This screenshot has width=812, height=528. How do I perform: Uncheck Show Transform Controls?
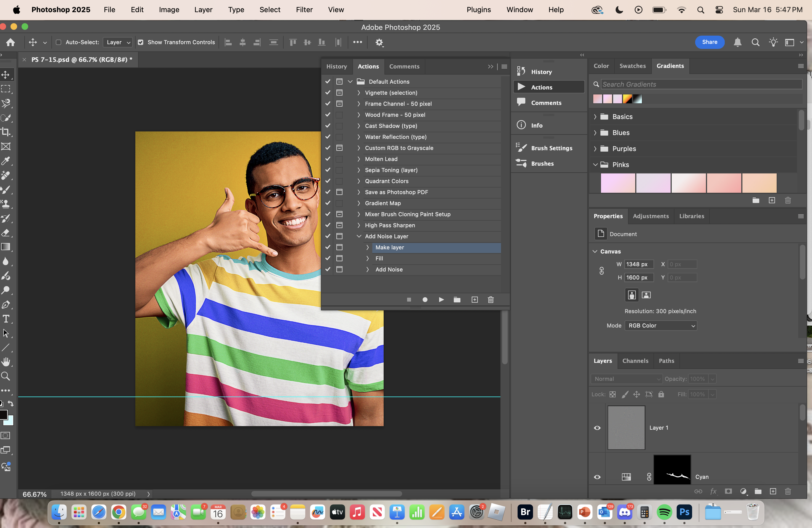click(141, 42)
